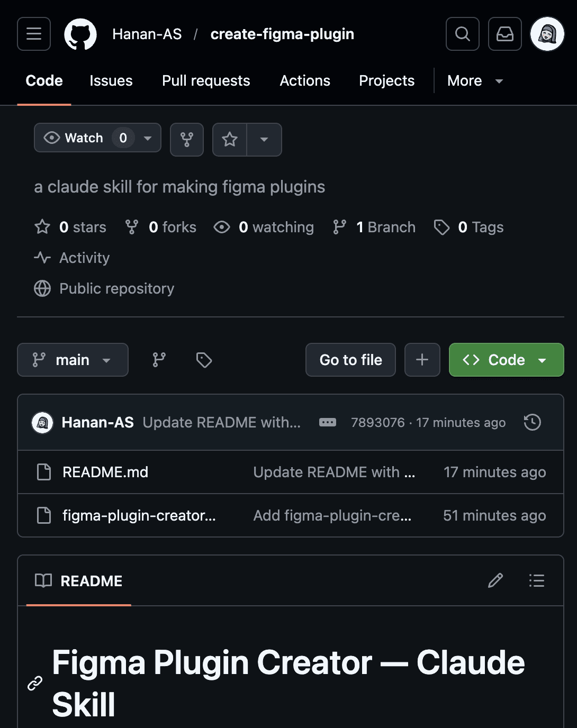Open commit hash 7893076
577x728 pixels.
(x=378, y=423)
